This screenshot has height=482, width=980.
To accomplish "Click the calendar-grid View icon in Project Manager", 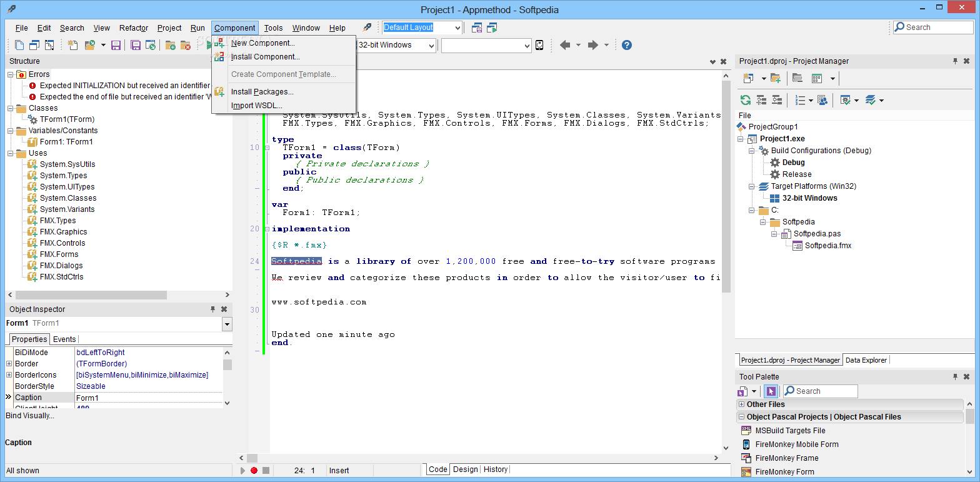I will pos(816,78).
